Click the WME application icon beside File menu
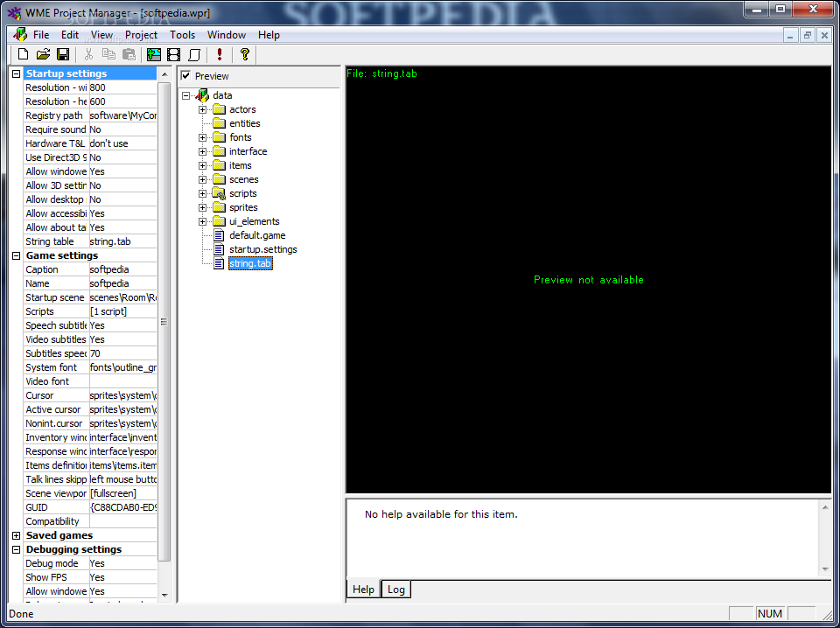 point(20,35)
